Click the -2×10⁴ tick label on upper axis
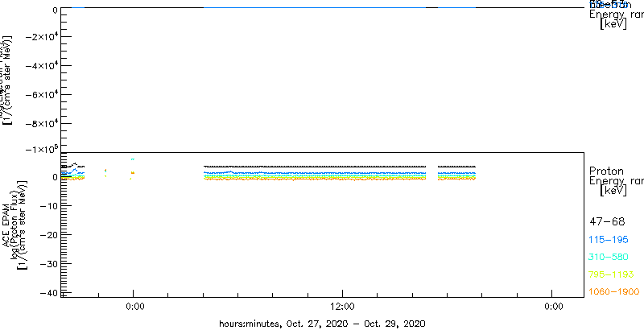The width and height of the screenshot is (644, 330). click(x=42, y=38)
